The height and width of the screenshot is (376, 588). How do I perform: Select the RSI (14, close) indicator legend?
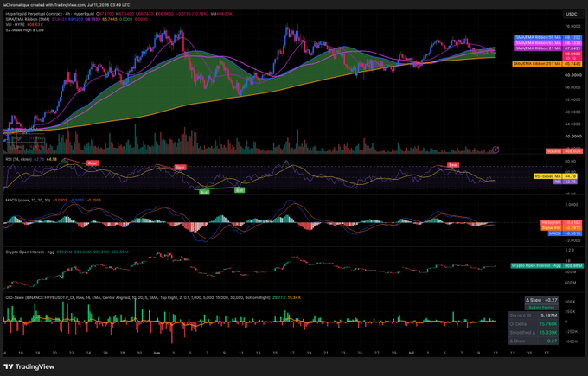click(18, 159)
